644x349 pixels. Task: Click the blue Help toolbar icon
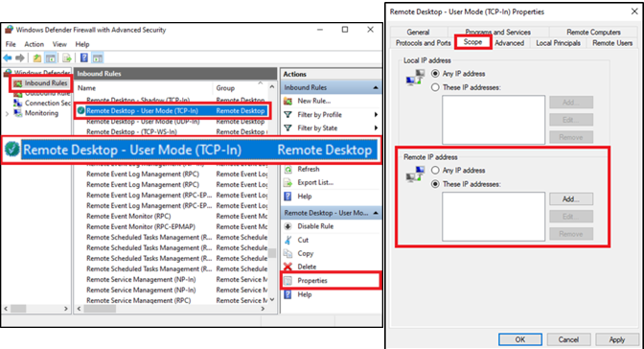coord(83,58)
